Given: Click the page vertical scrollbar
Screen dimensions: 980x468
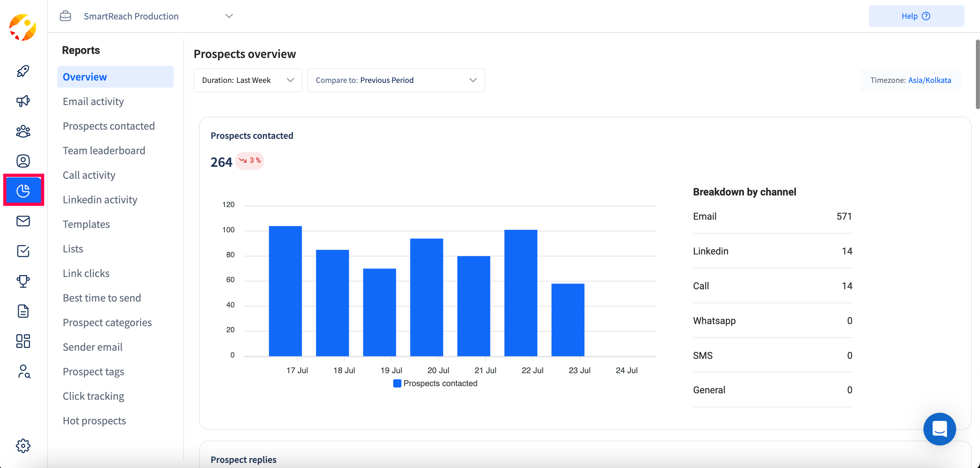Looking at the screenshot, I should pyautogui.click(x=977, y=74).
